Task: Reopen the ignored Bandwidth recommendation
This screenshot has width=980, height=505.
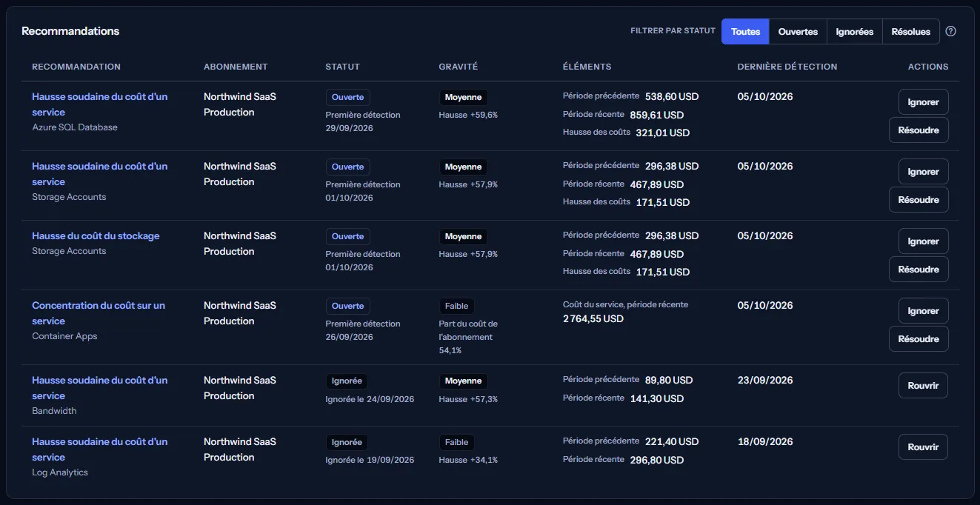Action: [923, 386]
